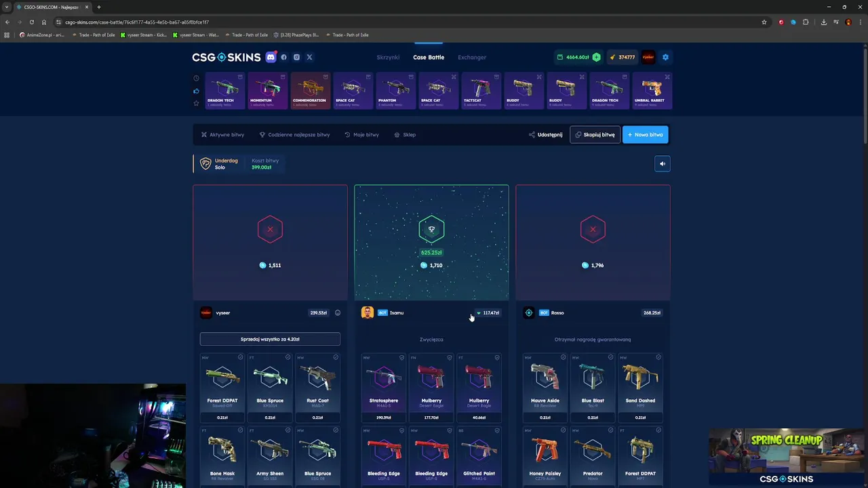Open Aktywne bitwy tab

point(222,135)
